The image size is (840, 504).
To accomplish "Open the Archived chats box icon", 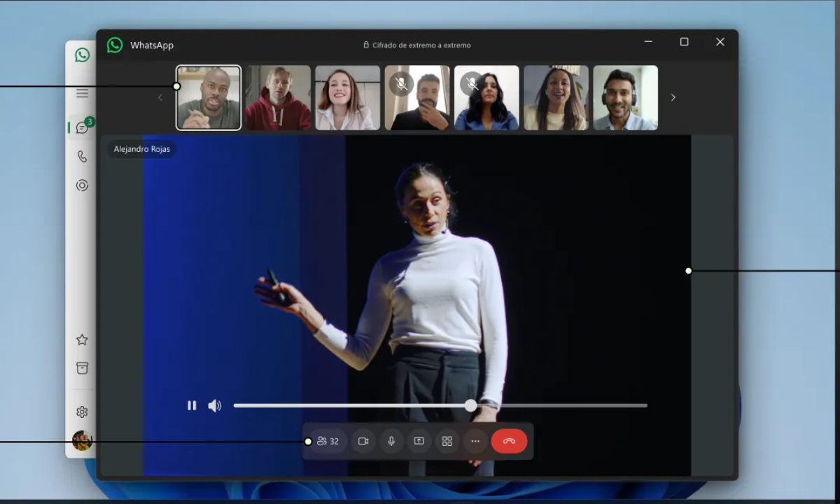I will point(82,368).
